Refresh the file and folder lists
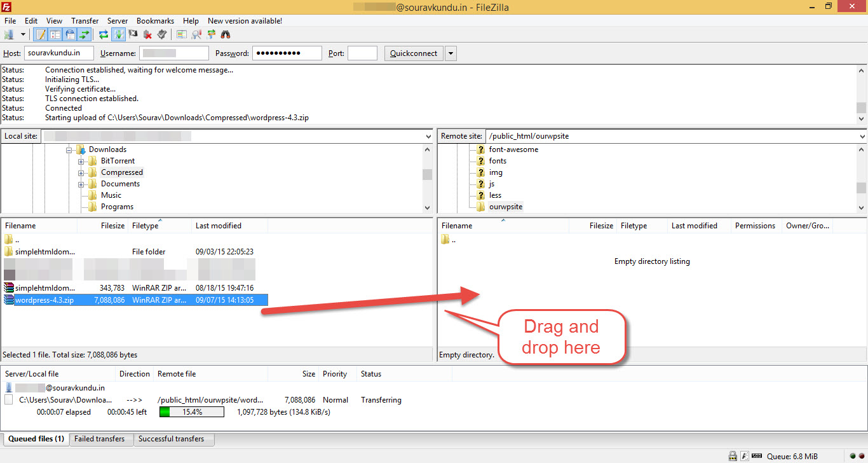Image resolution: width=868 pixels, height=463 pixels. pyautogui.click(x=104, y=34)
